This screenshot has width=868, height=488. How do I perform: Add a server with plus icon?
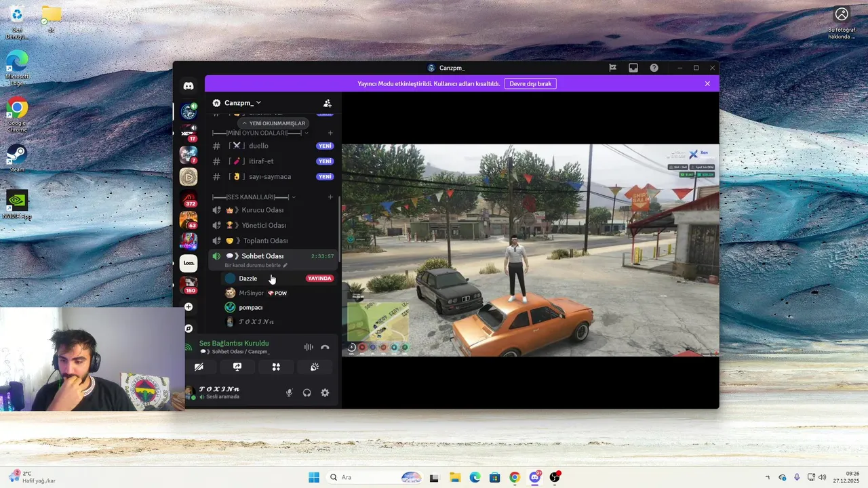[189, 307]
